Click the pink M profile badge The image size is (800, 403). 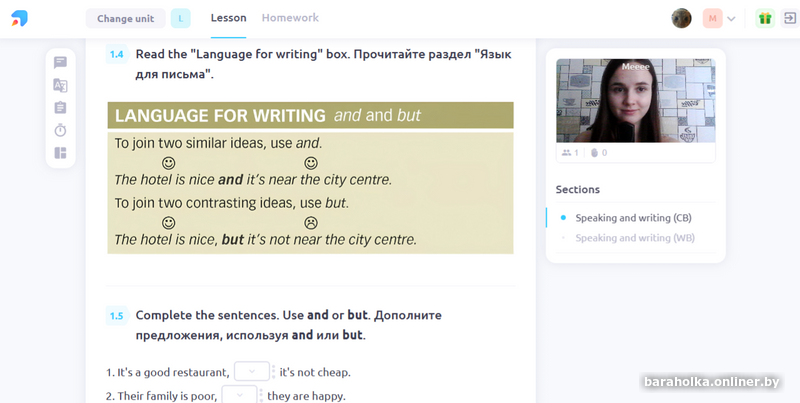point(712,18)
